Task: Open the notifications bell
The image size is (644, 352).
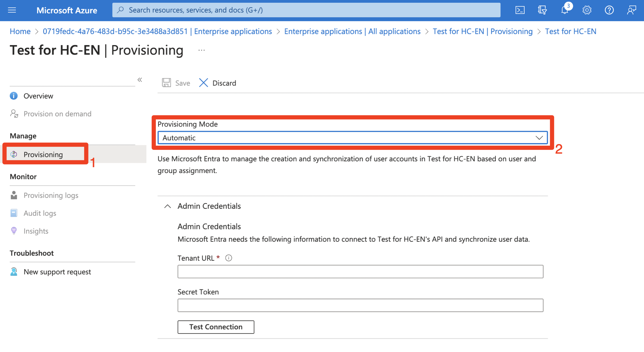Action: (565, 10)
